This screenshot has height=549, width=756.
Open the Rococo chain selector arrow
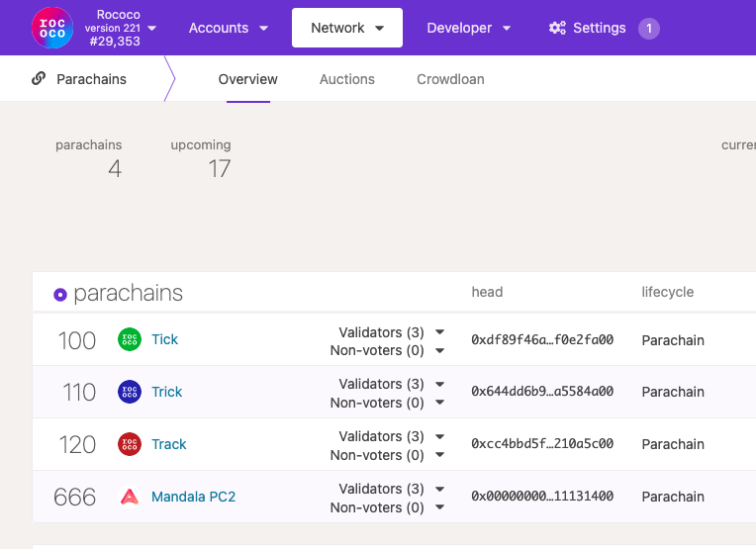[151, 29]
